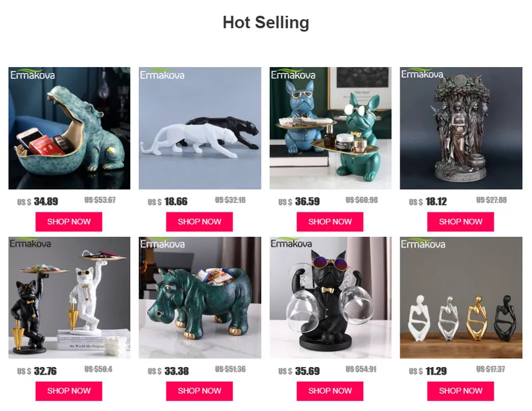
Task: Select the US $34.89 hippo price
Action: click(x=38, y=202)
